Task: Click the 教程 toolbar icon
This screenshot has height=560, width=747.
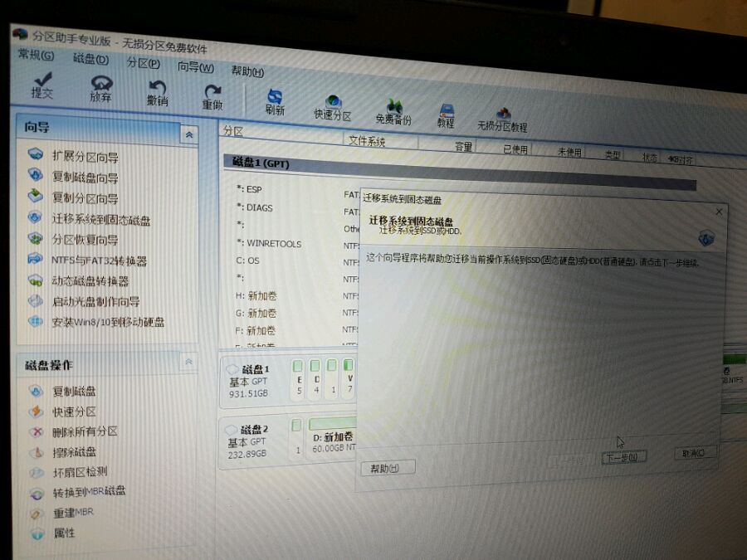Action: pos(446,115)
